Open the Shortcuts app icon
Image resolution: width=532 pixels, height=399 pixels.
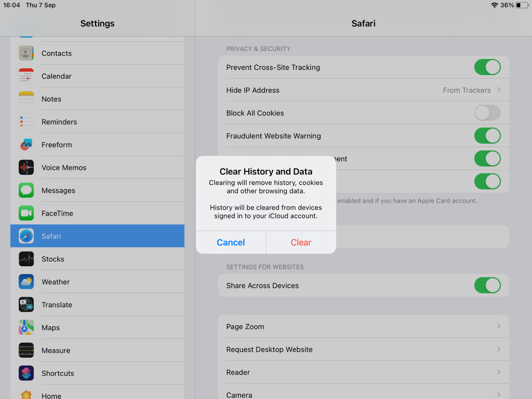pyautogui.click(x=26, y=373)
